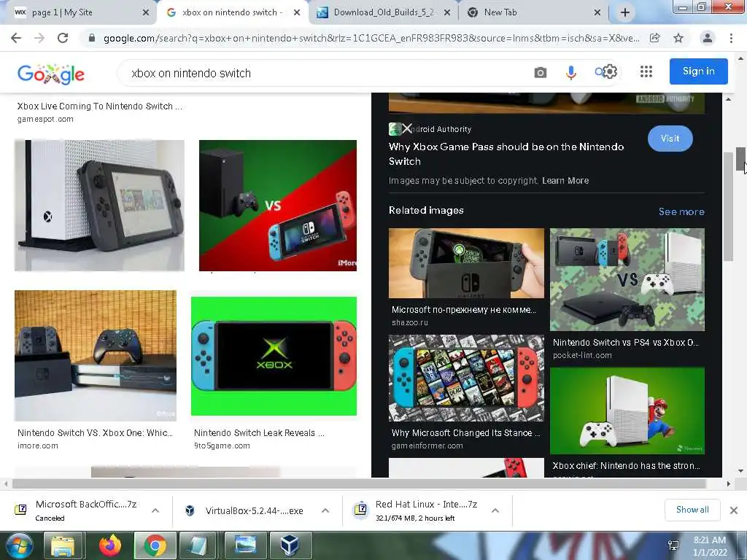Open the Learn More copyright link

(x=565, y=181)
